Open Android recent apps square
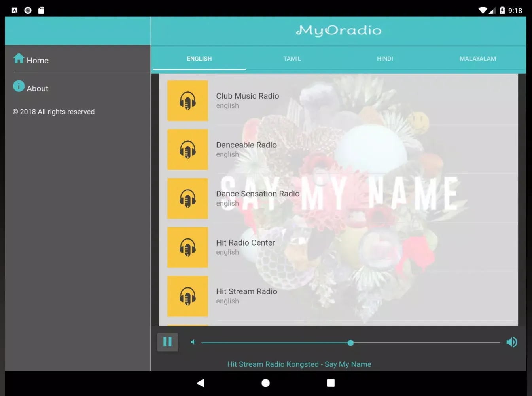 [x=331, y=383]
